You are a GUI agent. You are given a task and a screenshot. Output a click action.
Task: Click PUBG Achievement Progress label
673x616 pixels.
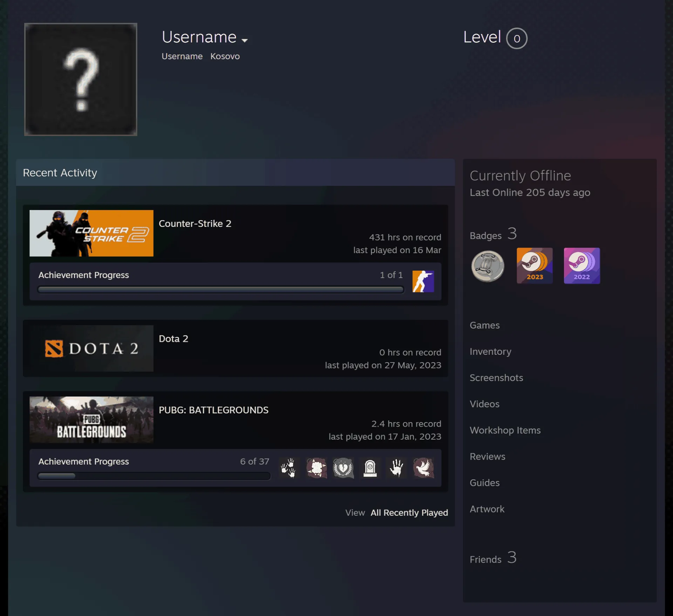(83, 462)
